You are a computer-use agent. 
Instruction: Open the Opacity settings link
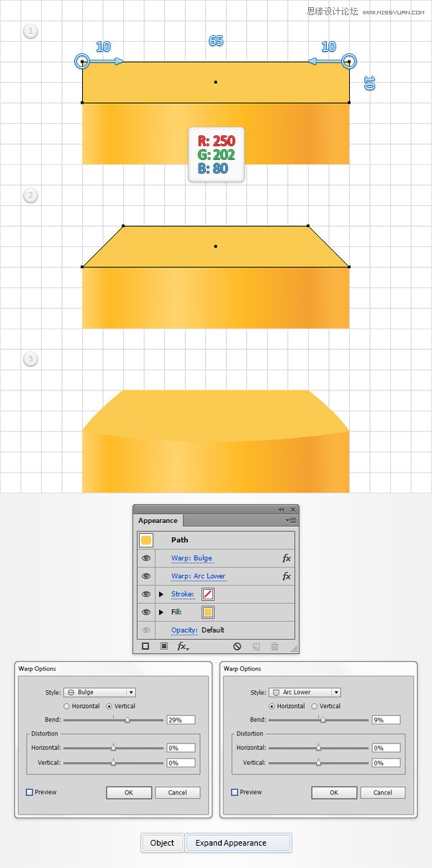point(184,630)
